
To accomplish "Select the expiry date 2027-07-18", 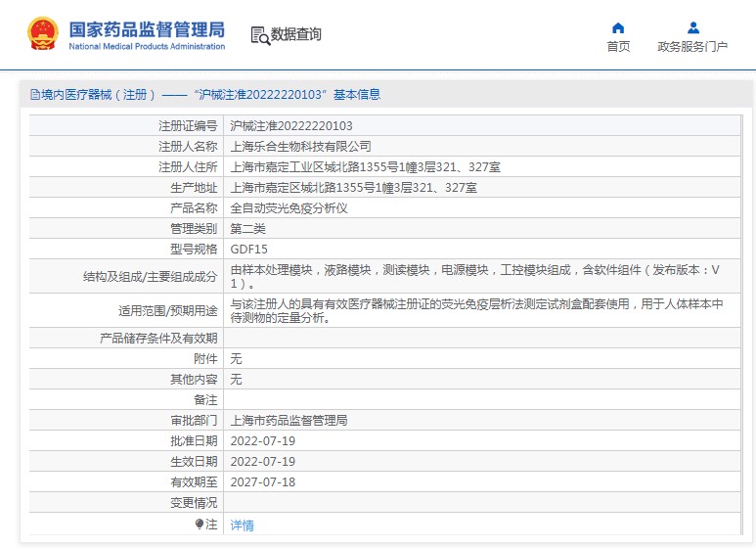I will pos(262,482).
